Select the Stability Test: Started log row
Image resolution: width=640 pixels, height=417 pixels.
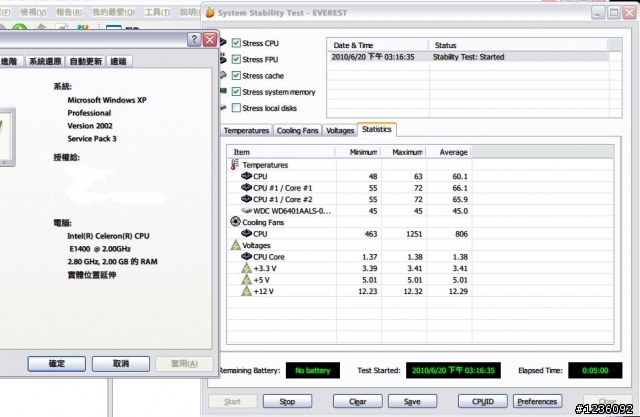[x=468, y=57]
